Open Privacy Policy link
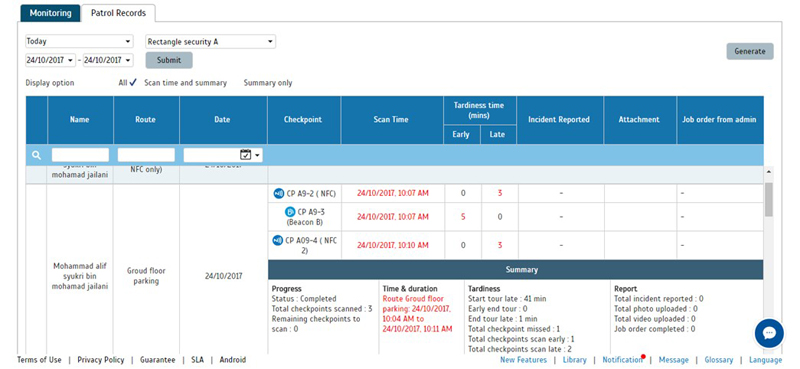The height and width of the screenshot is (369, 800). click(101, 360)
